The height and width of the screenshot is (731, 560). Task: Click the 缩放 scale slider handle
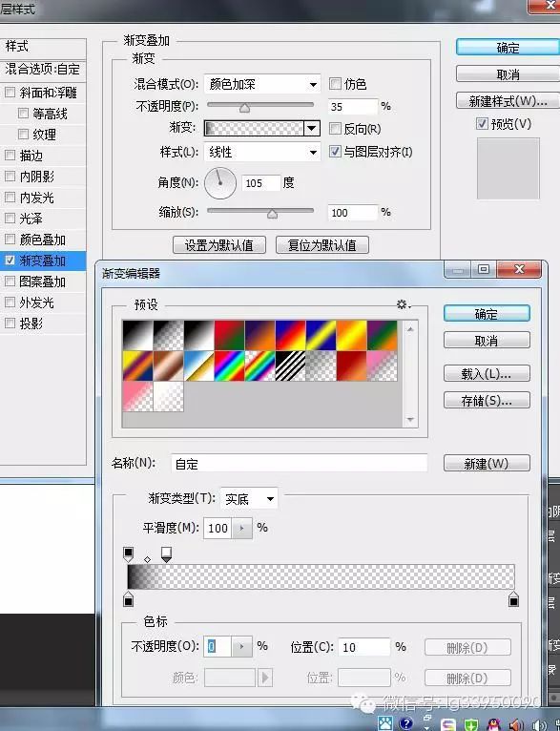pyautogui.click(x=273, y=214)
